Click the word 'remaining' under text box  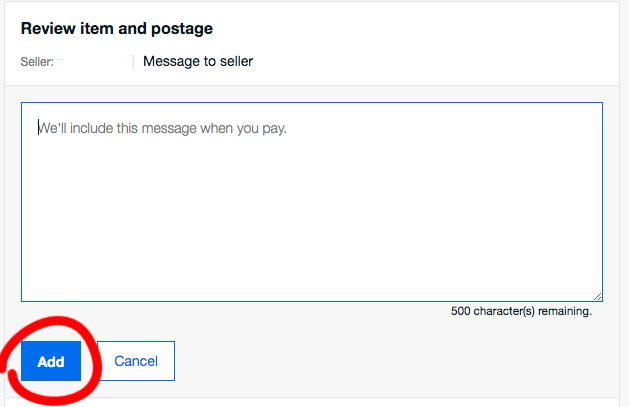coord(565,311)
